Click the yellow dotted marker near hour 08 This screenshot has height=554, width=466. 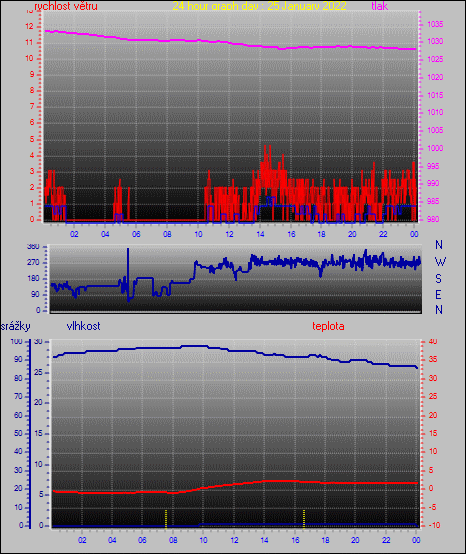[x=166, y=518]
